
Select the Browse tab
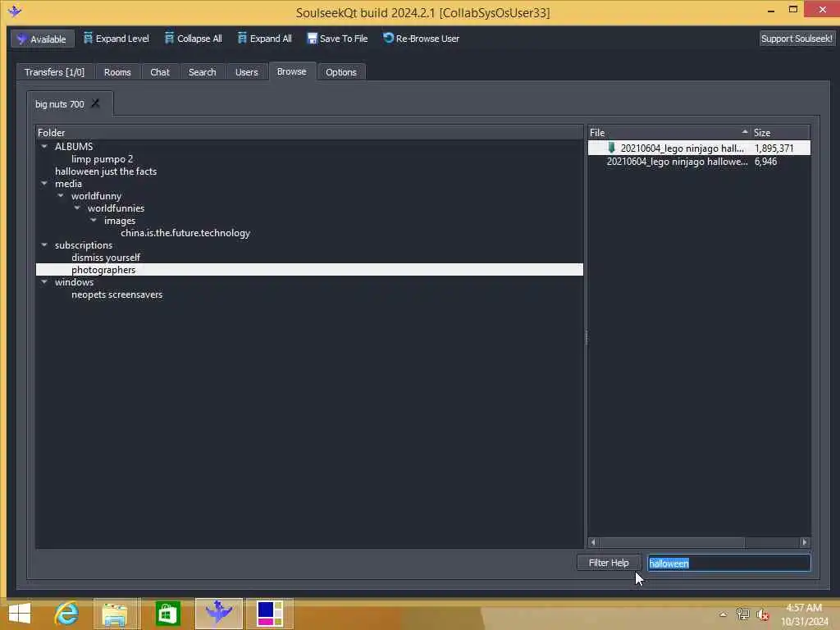click(291, 71)
